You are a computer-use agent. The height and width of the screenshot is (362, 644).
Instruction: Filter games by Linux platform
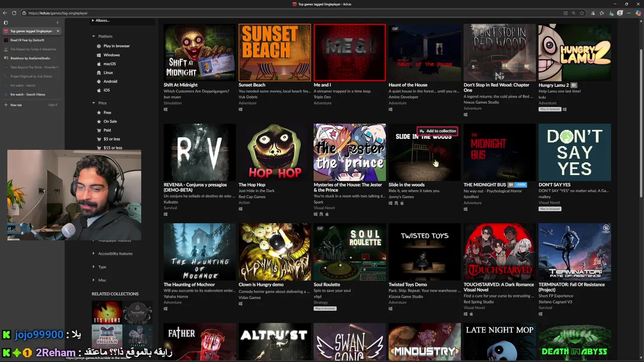pos(105,72)
